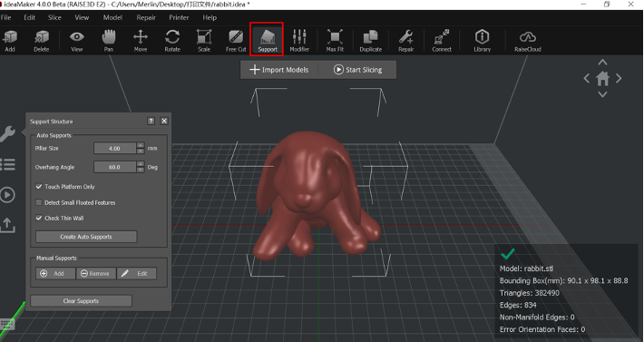Select the Scale tool

tap(204, 41)
